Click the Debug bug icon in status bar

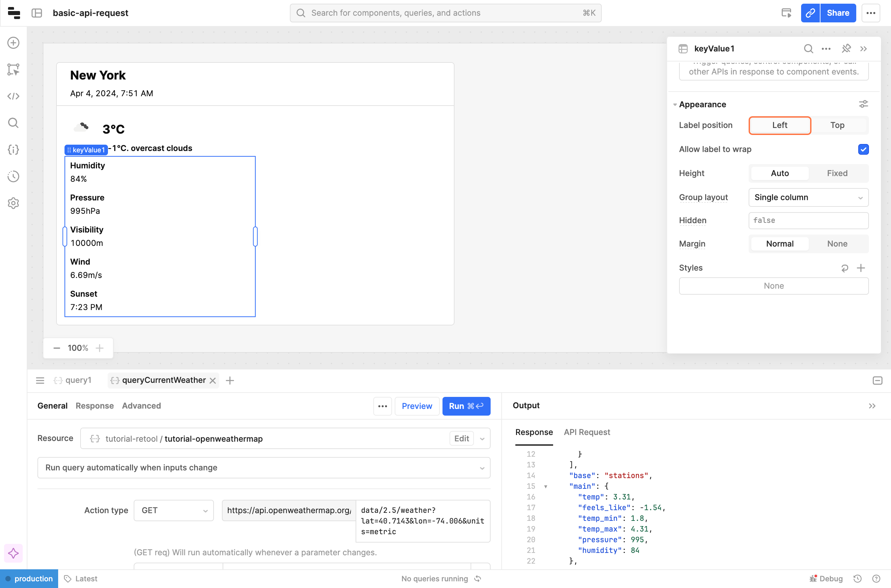coord(813,579)
